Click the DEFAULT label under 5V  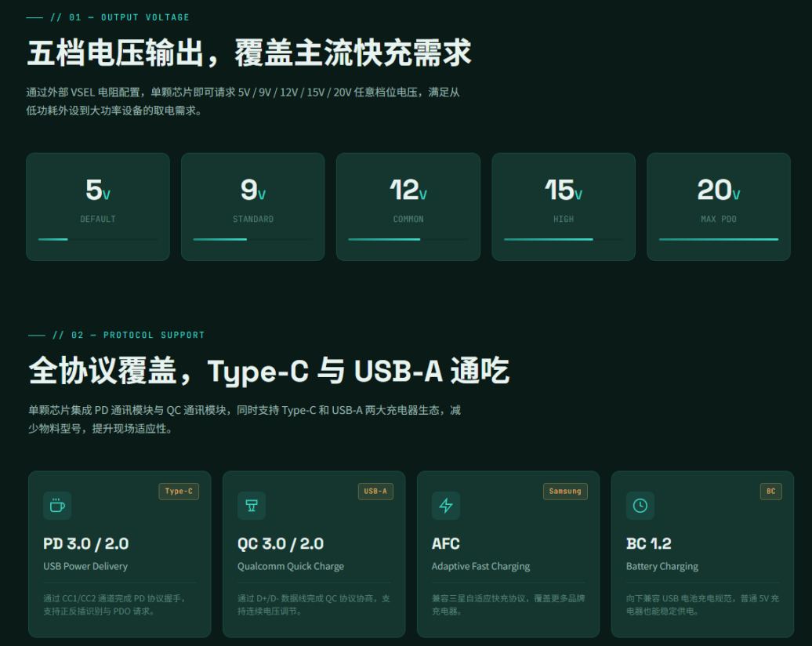click(x=98, y=220)
